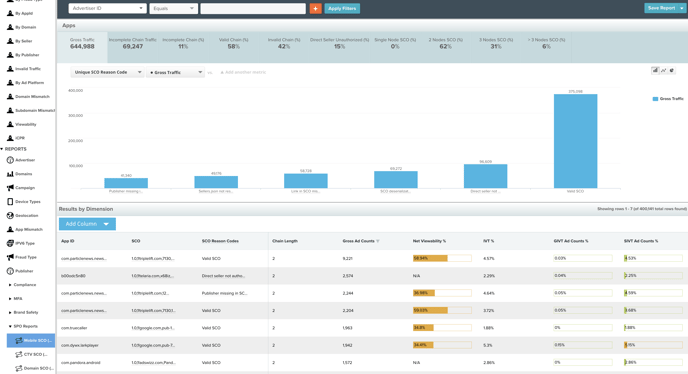
Task: Switch chart to bar chart view
Action: tap(655, 70)
